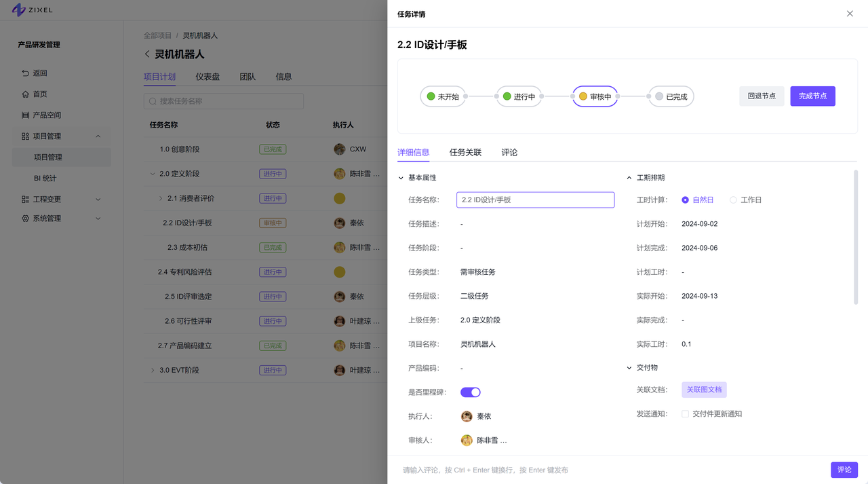Open the 仪表盘 project tab
Image resolution: width=868 pixels, height=484 pixels.
[208, 77]
